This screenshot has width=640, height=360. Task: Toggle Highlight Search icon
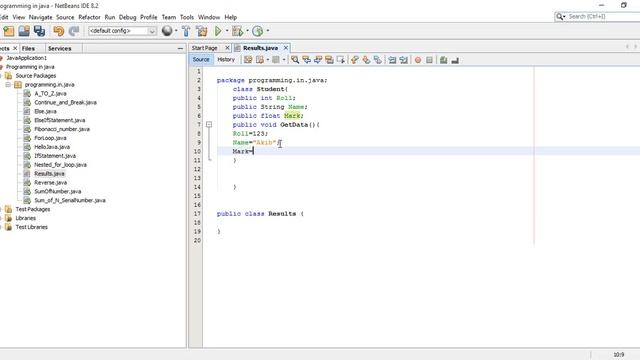pos(329,60)
